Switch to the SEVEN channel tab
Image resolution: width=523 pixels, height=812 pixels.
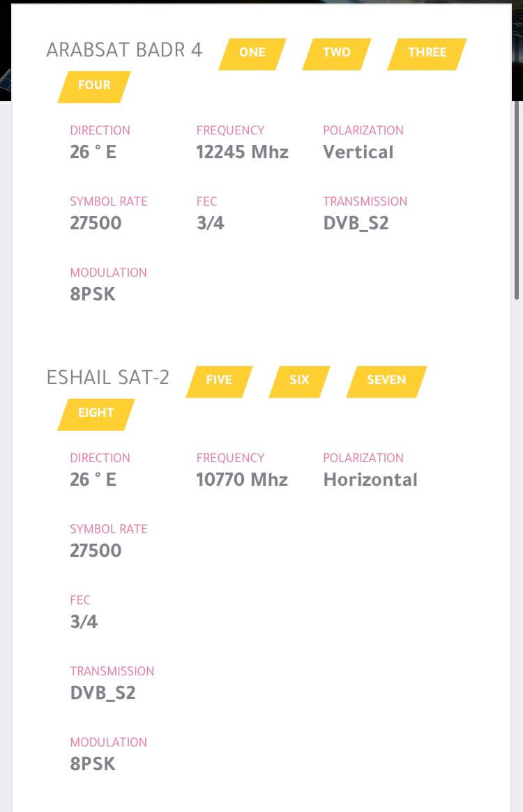(387, 382)
